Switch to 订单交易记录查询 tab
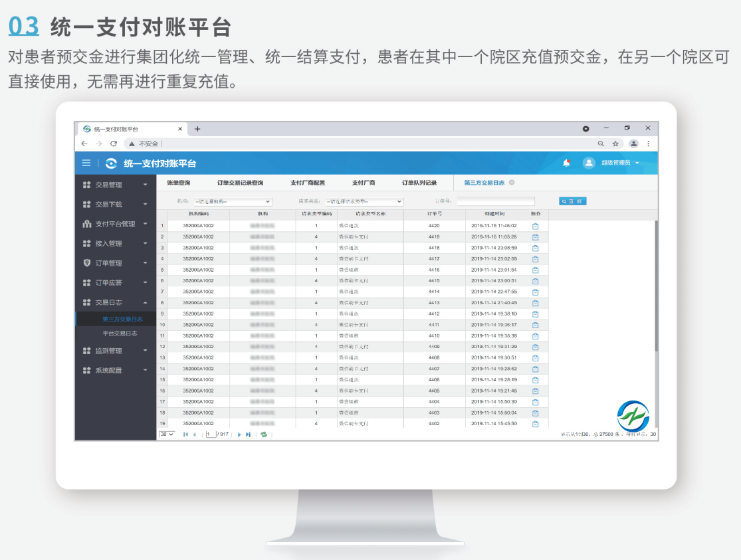 [240, 183]
